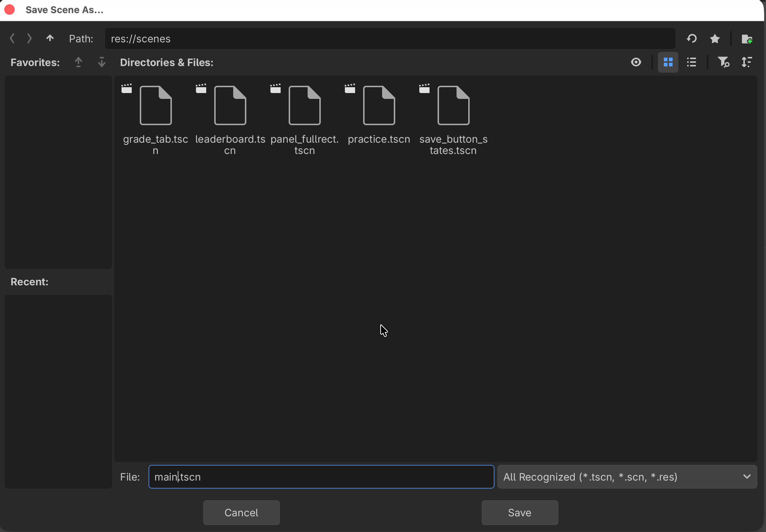Click the File name input field

point(322,477)
